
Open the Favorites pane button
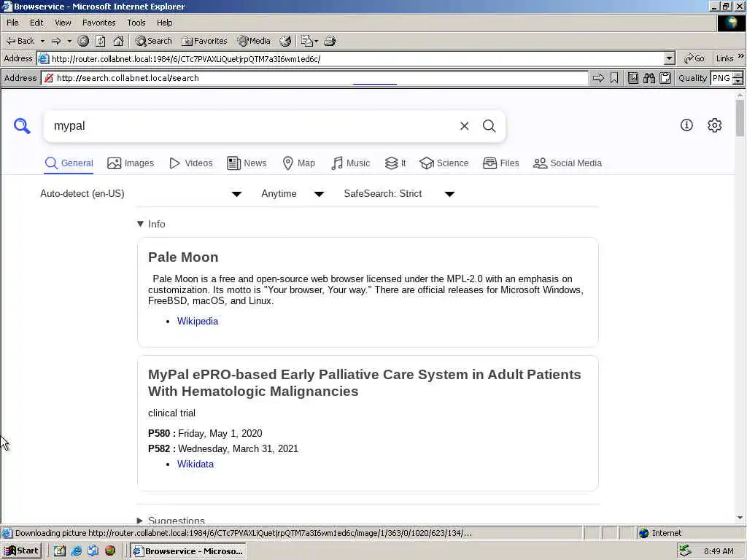click(204, 41)
